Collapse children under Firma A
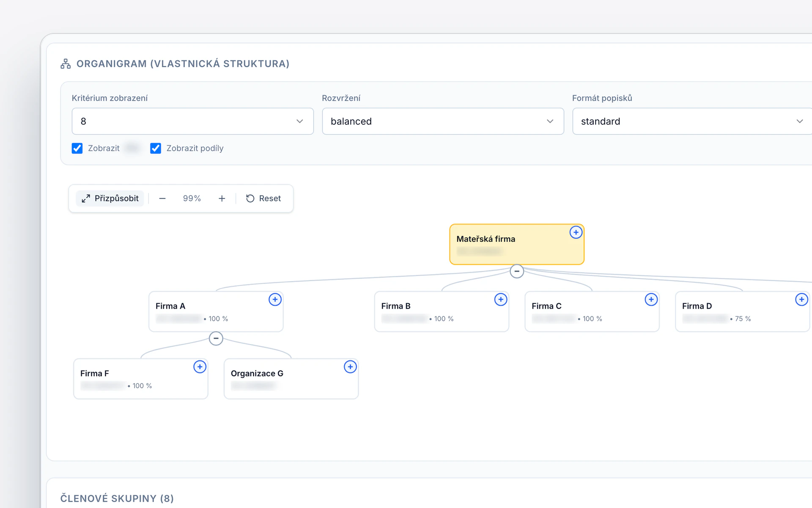This screenshot has height=508, width=812. coord(216,339)
